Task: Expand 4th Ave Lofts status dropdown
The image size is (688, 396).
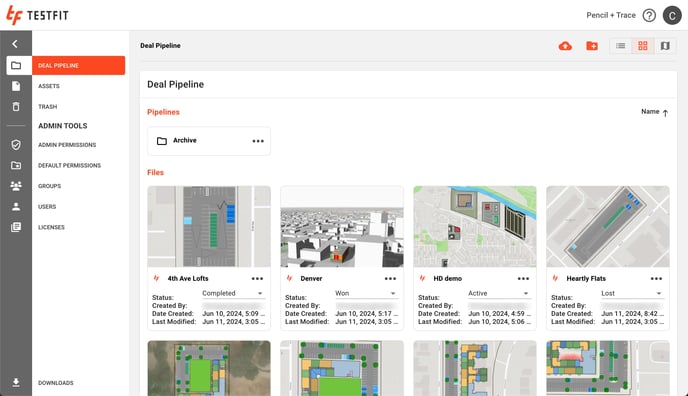Action: [x=233, y=293]
